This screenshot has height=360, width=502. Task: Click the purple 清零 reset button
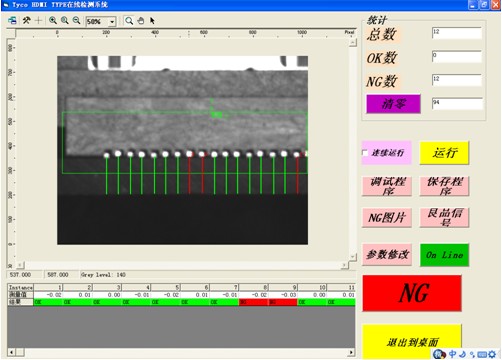pos(393,104)
